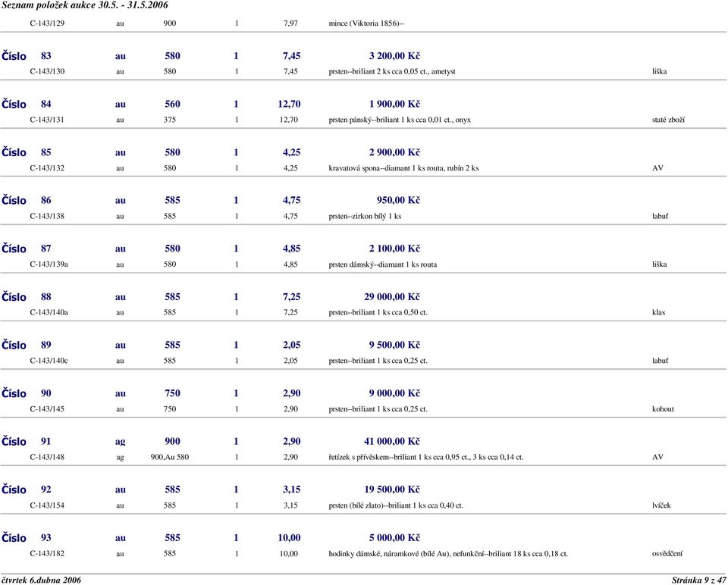This screenshot has width=728, height=585.
Task: Click page indicator 'Stránka 9 z 47'
Action: coord(698,580)
